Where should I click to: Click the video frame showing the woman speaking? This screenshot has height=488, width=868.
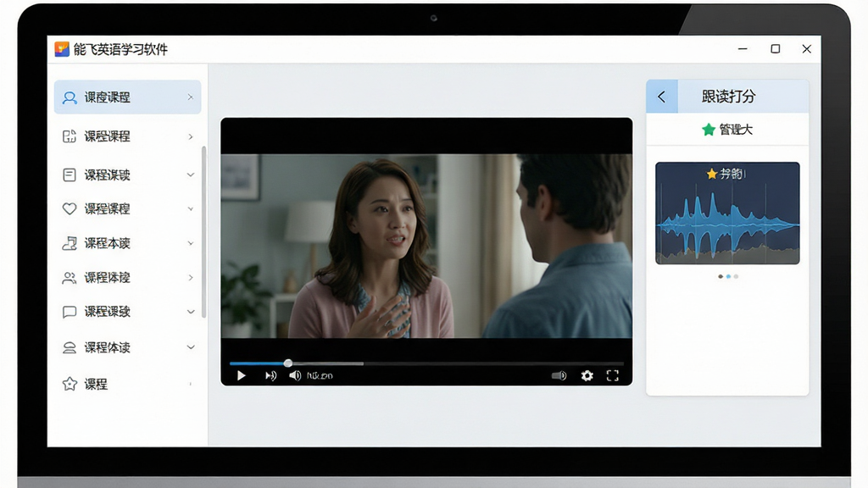click(x=426, y=246)
